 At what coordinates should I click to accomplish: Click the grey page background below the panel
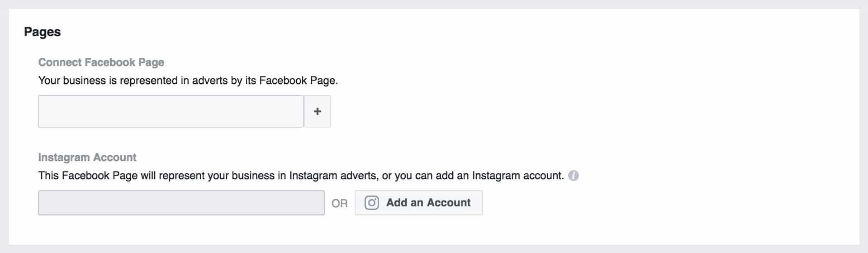(x=434, y=249)
